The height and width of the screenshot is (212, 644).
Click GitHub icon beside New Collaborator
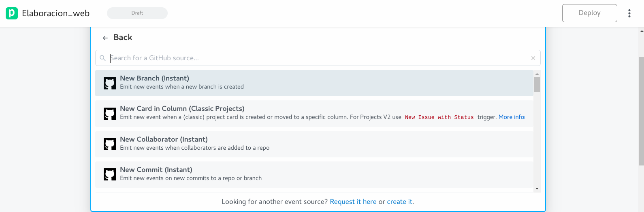tap(110, 144)
